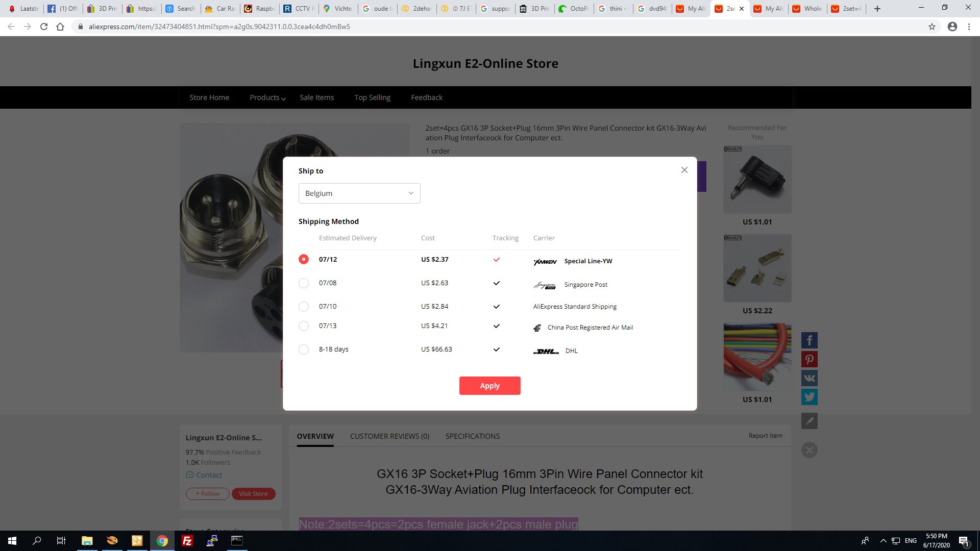Close the active AliExpress tab
This screenshot has width=980, height=551.
click(x=742, y=9)
